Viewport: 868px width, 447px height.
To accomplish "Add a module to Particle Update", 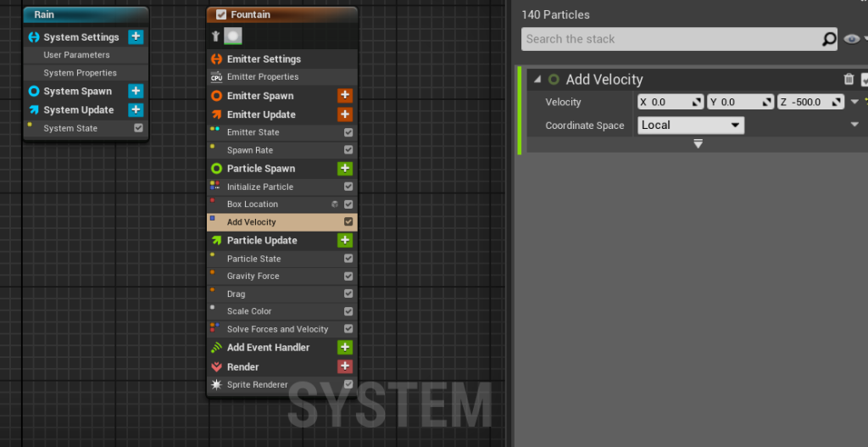I will pos(345,241).
